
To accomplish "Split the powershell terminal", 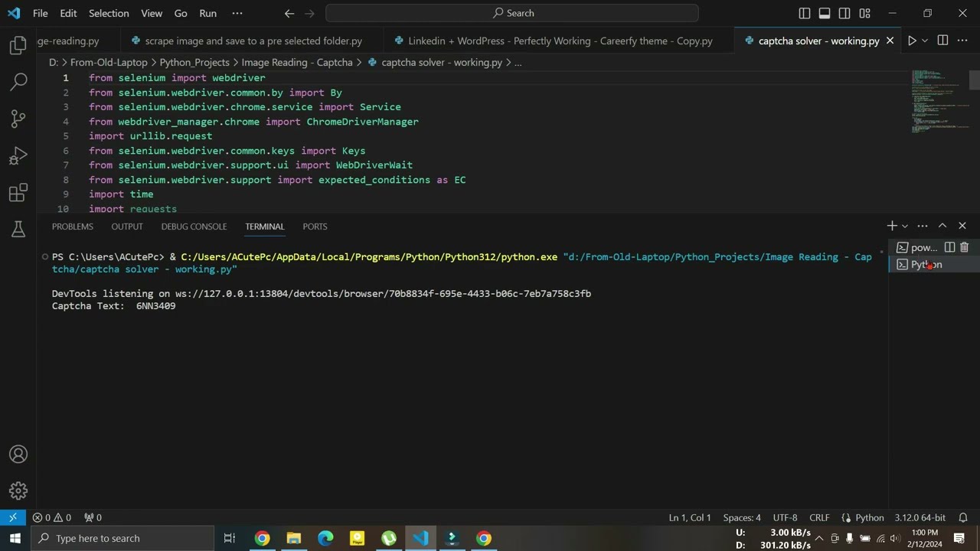I will click(949, 247).
